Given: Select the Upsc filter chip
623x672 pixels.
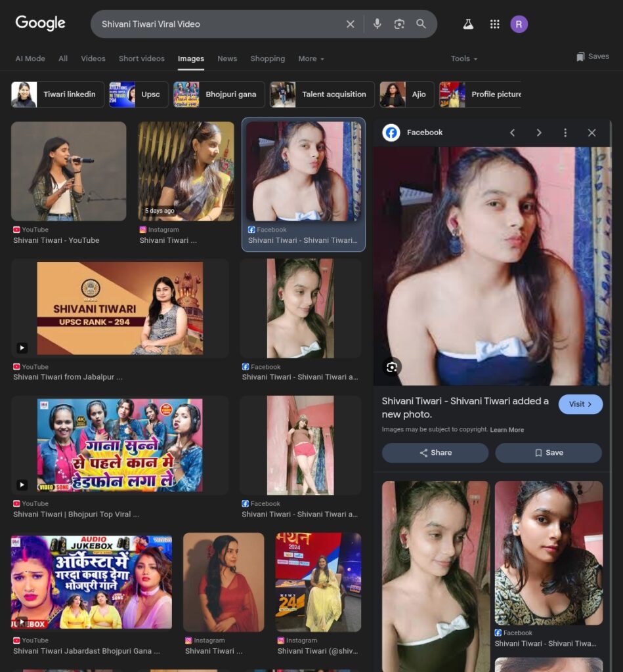Looking at the screenshot, I should pos(138,94).
